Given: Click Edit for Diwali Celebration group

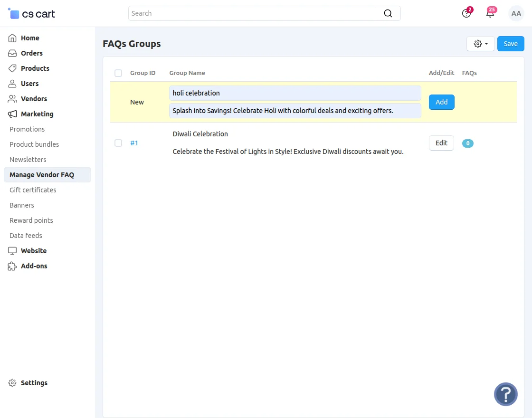Looking at the screenshot, I should pos(441,143).
